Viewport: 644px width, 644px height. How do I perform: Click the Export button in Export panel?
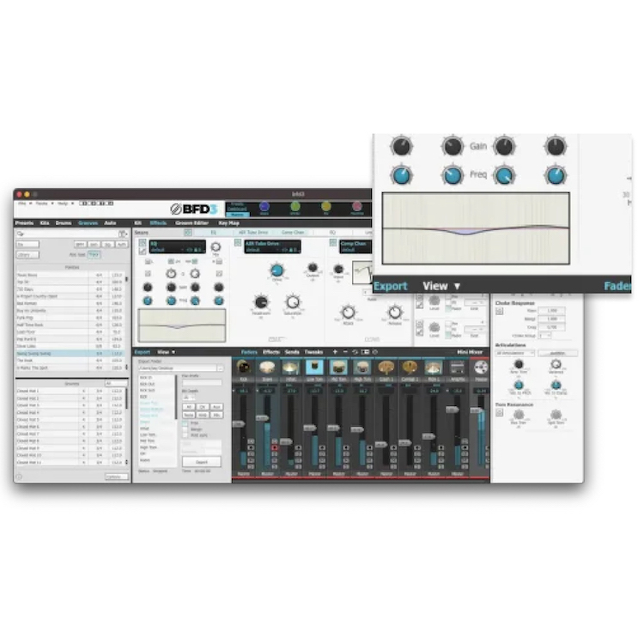(x=202, y=462)
